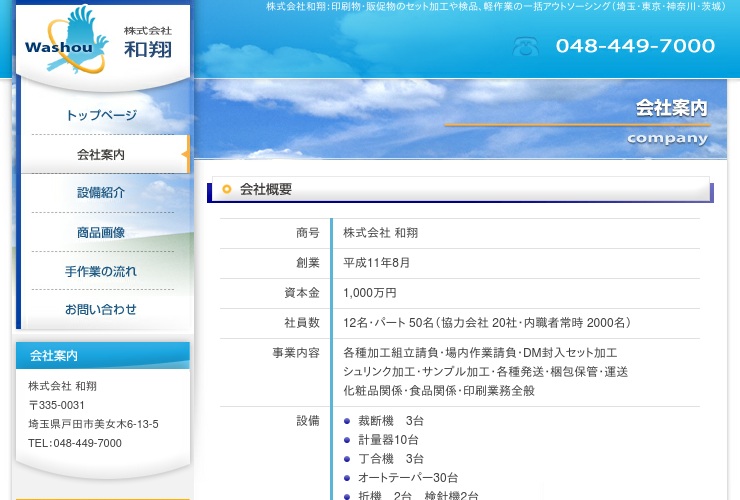740x500 pixels.
Task: Select 会社案内 in the sidebar navigation
Action: (x=101, y=155)
